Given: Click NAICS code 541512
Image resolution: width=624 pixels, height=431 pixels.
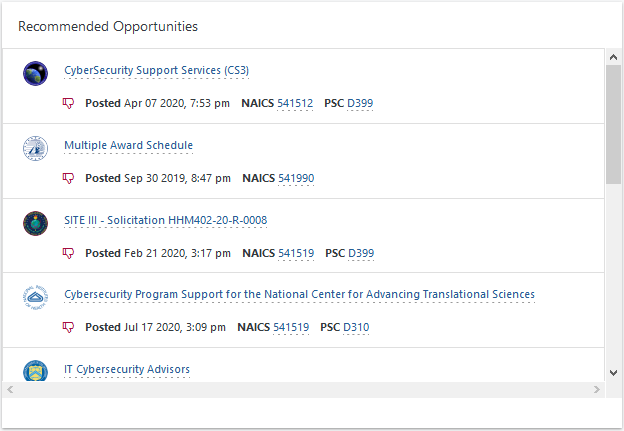Looking at the screenshot, I should (x=295, y=103).
